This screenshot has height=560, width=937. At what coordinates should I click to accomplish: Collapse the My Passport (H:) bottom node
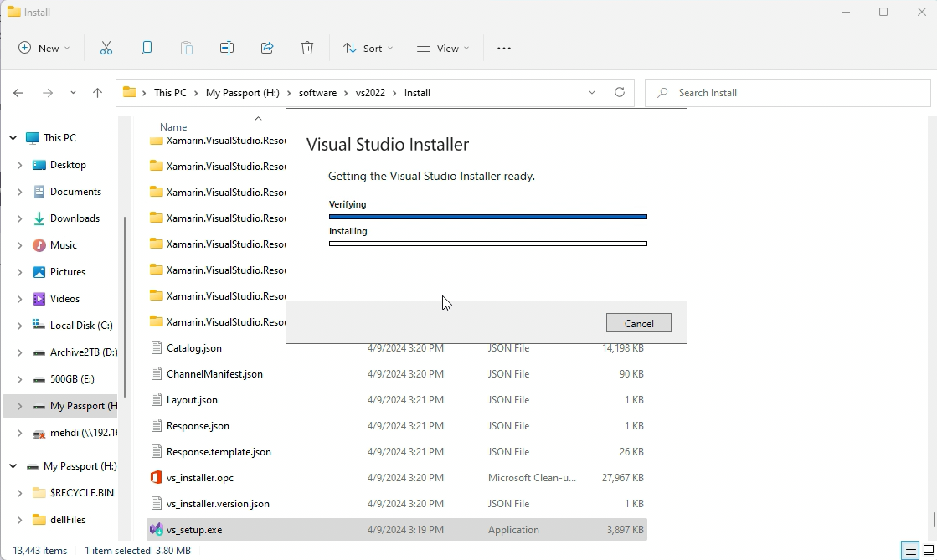click(13, 466)
